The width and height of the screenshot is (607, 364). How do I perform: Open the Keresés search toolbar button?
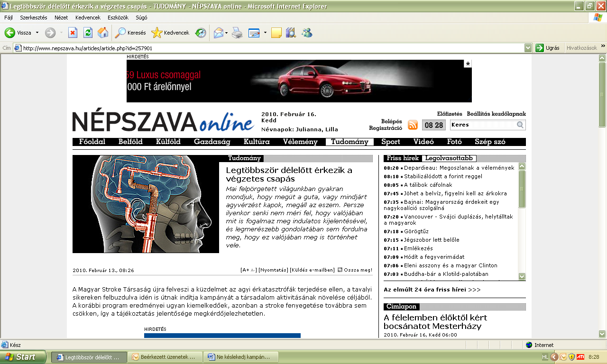click(130, 33)
